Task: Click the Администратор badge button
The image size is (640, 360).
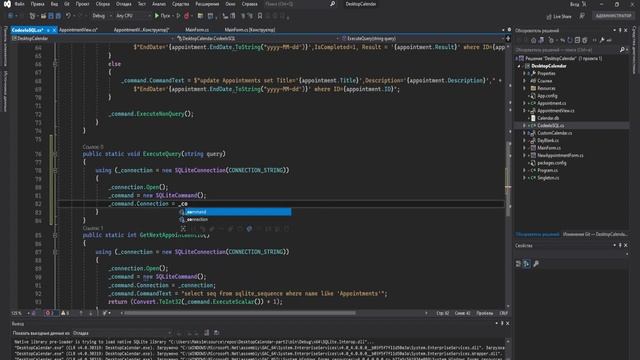Action: click(613, 16)
